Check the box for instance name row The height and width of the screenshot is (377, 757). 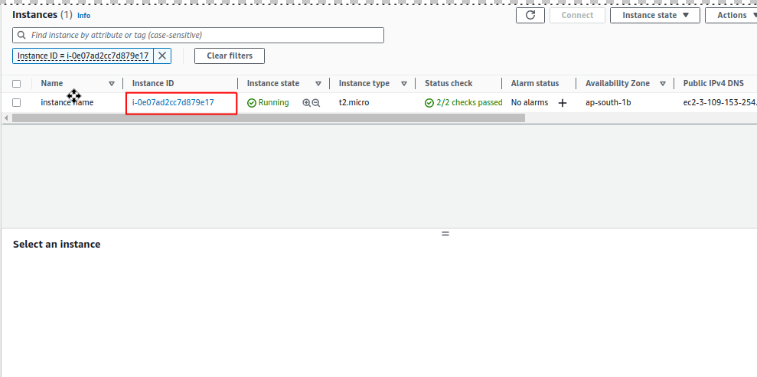tap(16, 102)
